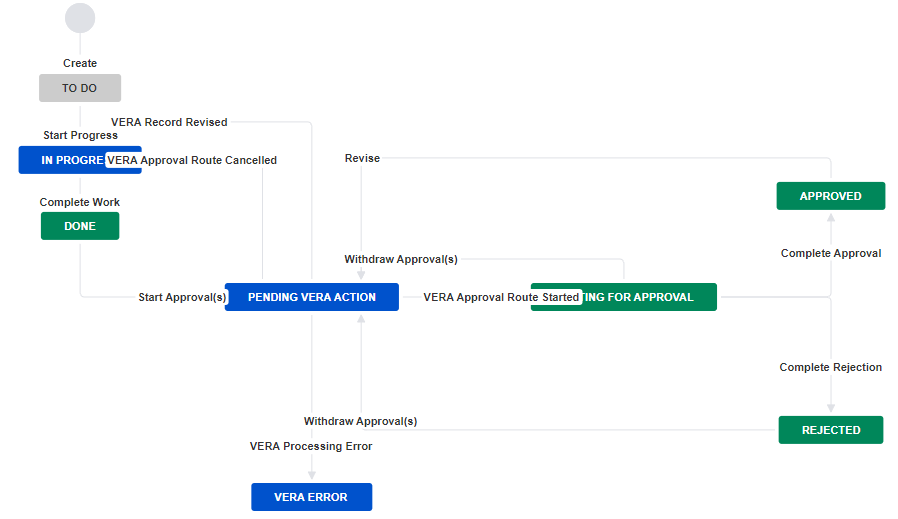This screenshot has height=519, width=898.
Task: Click the VERA Approval Route Cancelled transition
Action: [192, 160]
